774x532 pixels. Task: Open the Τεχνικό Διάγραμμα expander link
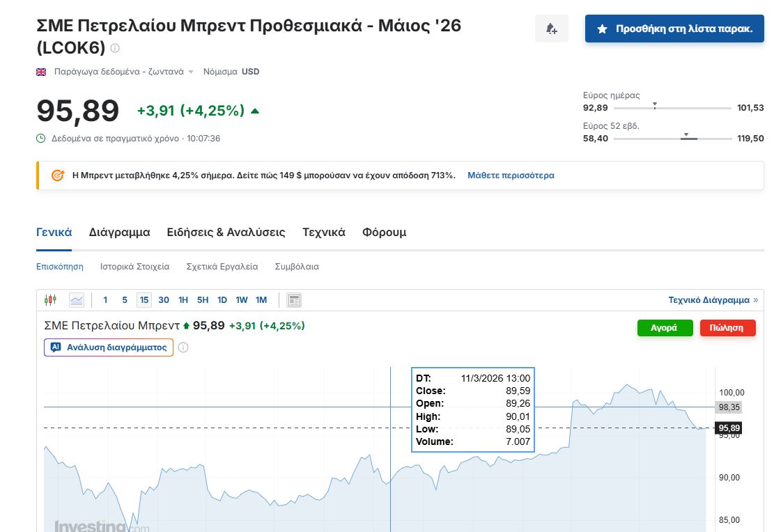pyautogui.click(x=711, y=299)
